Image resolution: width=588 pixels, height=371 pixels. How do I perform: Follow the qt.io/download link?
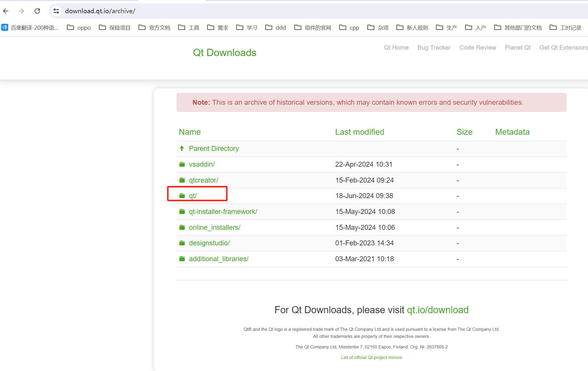[x=438, y=310]
